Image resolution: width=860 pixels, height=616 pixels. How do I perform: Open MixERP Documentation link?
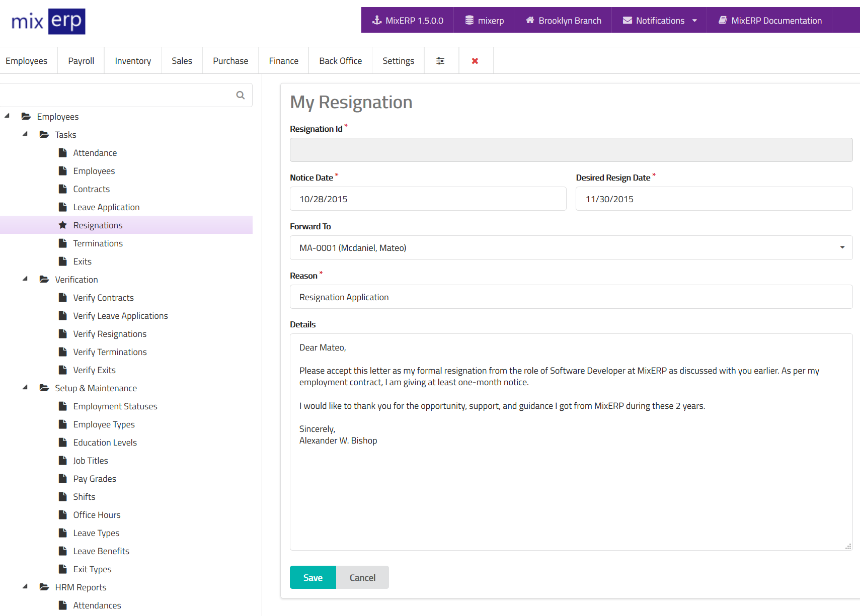coord(770,20)
